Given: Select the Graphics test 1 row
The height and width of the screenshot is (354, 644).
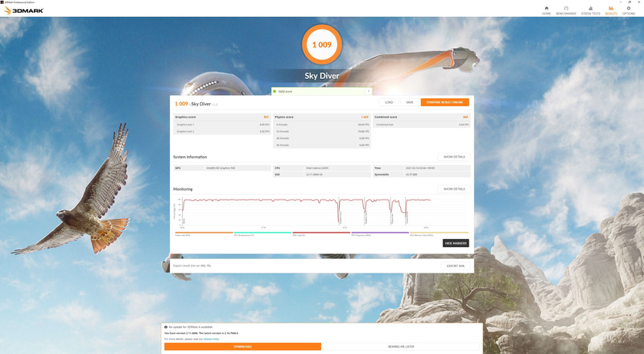Looking at the screenshot, I should [222, 125].
